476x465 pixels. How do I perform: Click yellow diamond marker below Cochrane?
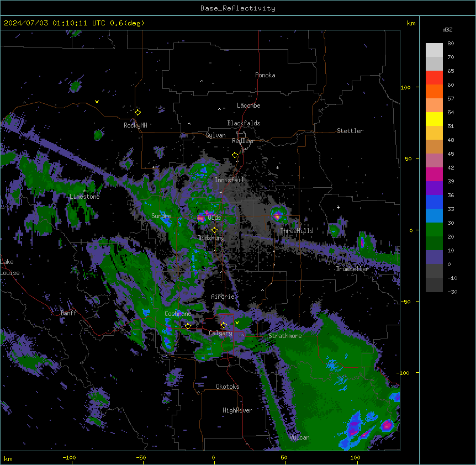(188, 326)
